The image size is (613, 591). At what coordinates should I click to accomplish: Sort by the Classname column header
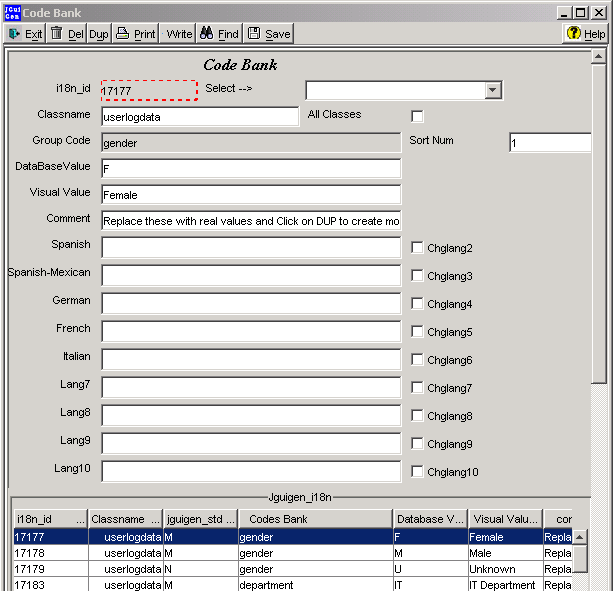point(125,519)
